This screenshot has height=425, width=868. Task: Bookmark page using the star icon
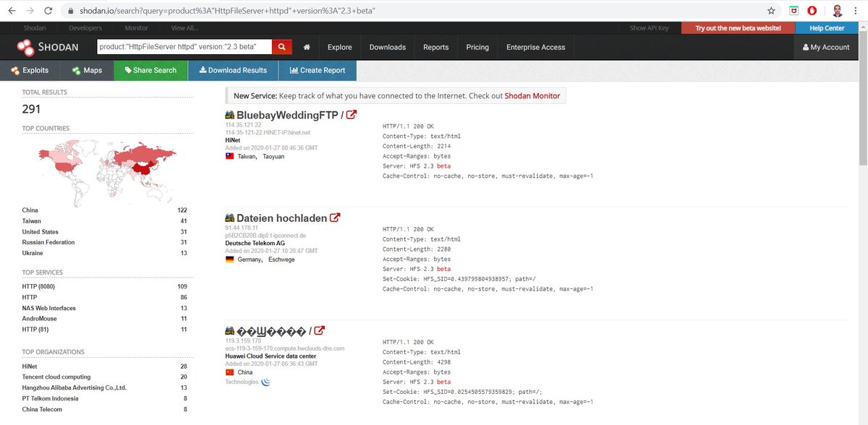[771, 11]
